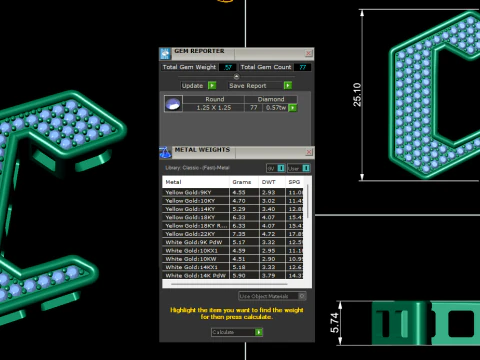The height and width of the screenshot is (360, 480).
Task: Click the green arrow beside Save Report
Action: tap(288, 86)
